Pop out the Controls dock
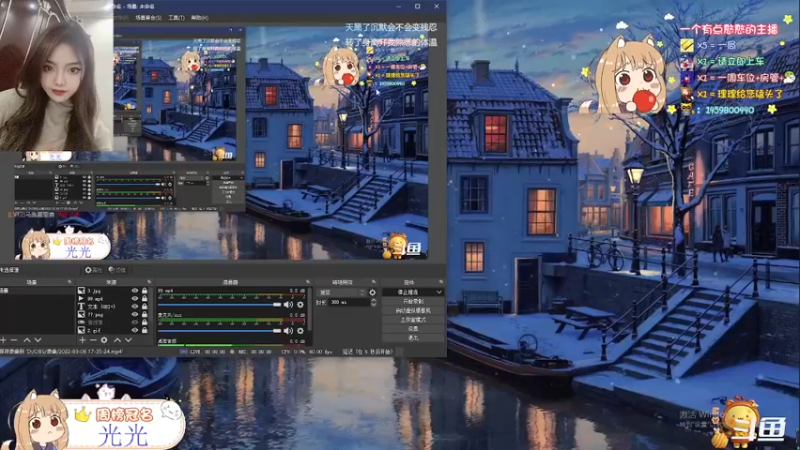The height and width of the screenshot is (450, 800). [x=441, y=282]
